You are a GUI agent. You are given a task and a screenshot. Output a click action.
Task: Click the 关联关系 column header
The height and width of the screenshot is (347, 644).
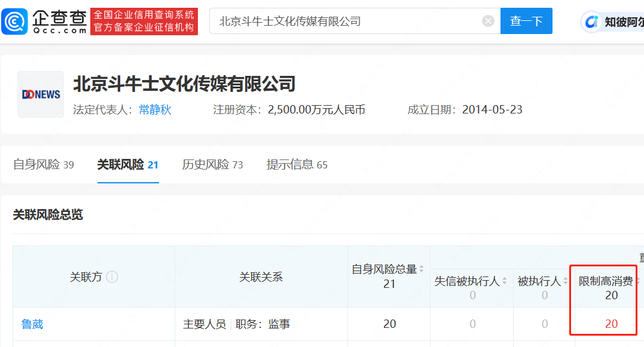(261, 277)
